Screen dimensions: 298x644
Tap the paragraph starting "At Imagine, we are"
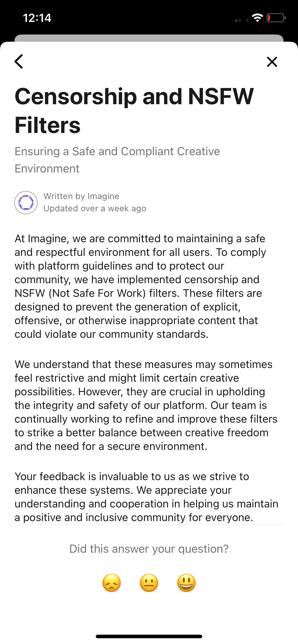click(x=140, y=286)
